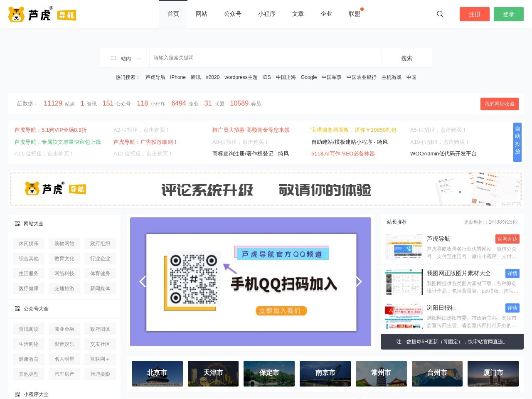Screen dimensions: 532x399
Task: Advance to next carousel slide
Action: pyautogui.click(x=359, y=282)
